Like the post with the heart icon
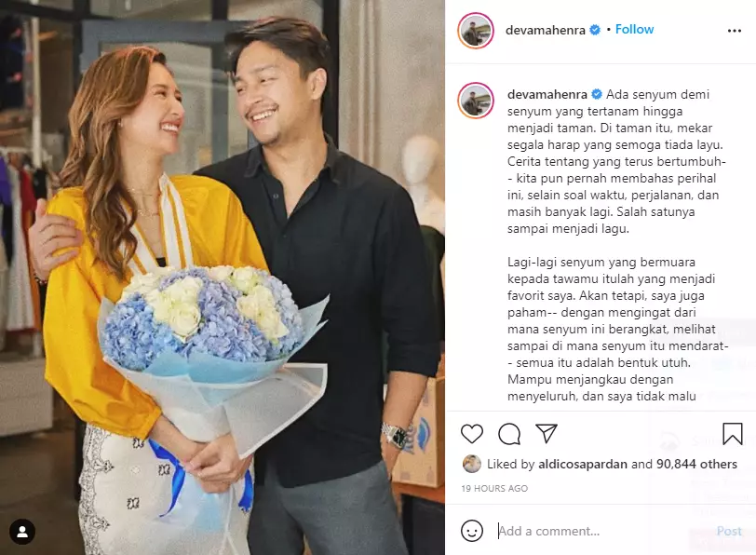This screenshot has height=555, width=756. tap(471, 434)
